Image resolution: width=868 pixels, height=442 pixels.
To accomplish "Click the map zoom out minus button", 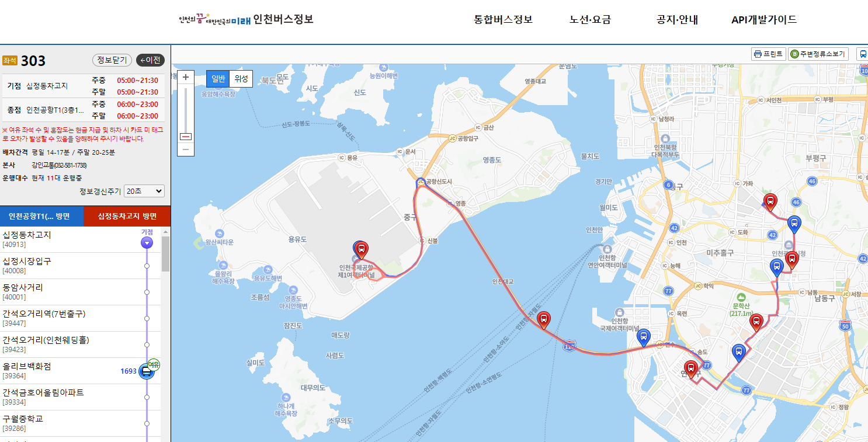I will 186,149.
